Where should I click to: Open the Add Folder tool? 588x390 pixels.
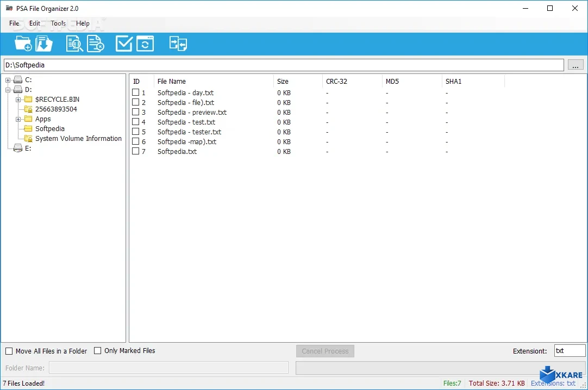coord(23,43)
